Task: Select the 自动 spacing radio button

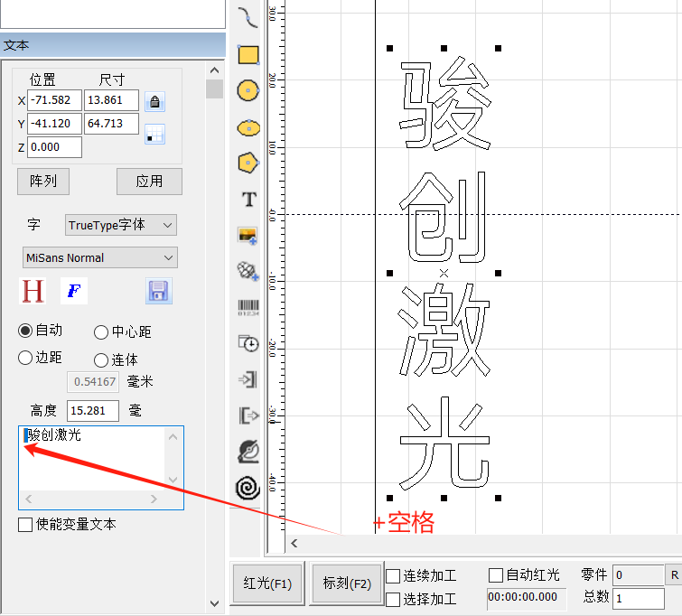Action: click(x=25, y=331)
